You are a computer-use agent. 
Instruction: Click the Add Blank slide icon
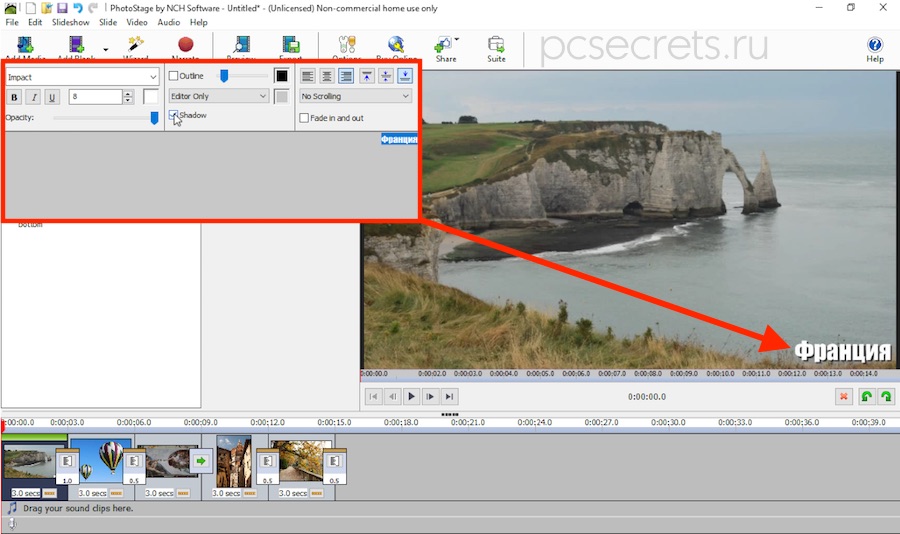tap(76, 45)
